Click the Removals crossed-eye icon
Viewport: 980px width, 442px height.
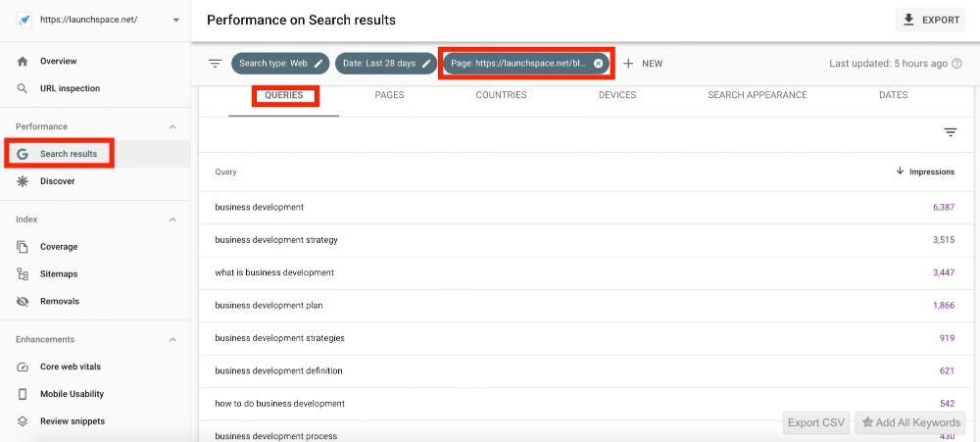coord(23,301)
